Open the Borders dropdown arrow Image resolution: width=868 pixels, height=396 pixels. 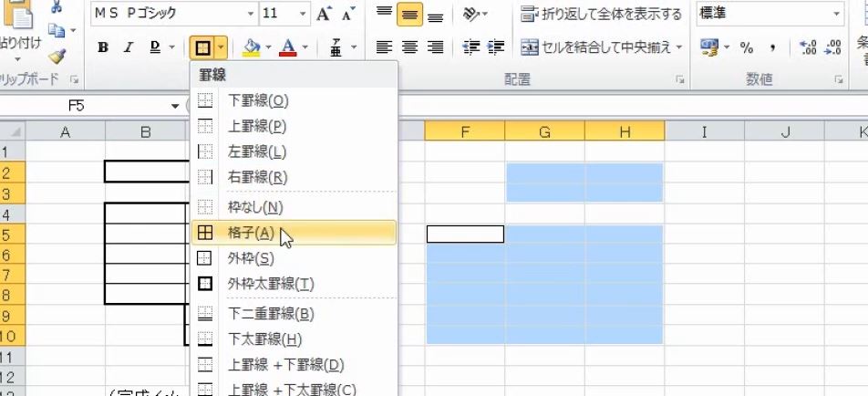point(222,48)
